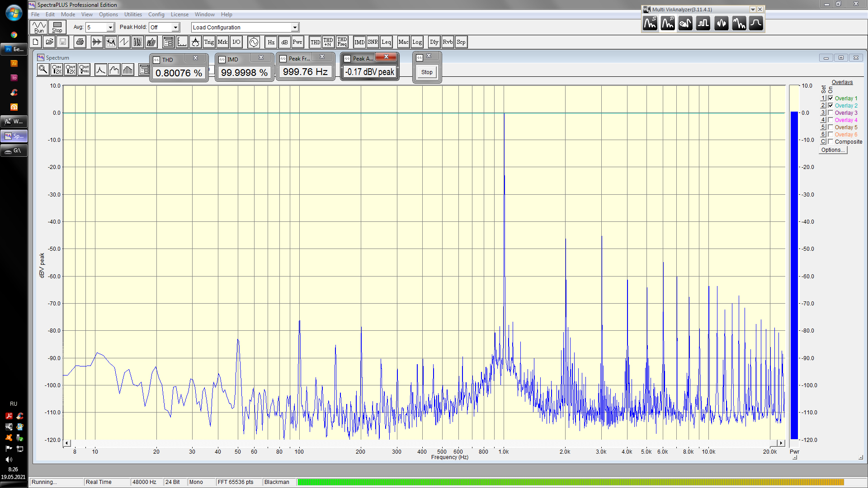The height and width of the screenshot is (488, 868).
Task: Expand the Avg count dropdown
Action: pyautogui.click(x=110, y=28)
